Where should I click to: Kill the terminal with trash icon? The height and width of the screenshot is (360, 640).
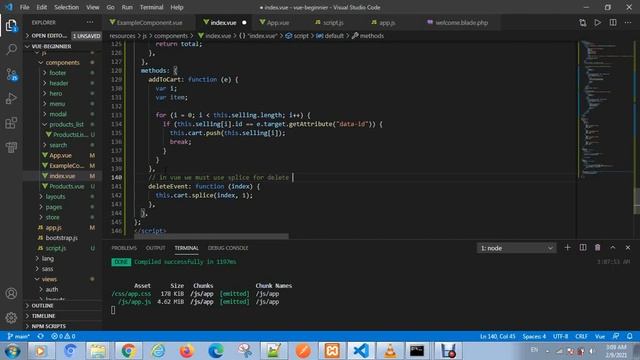click(598, 248)
